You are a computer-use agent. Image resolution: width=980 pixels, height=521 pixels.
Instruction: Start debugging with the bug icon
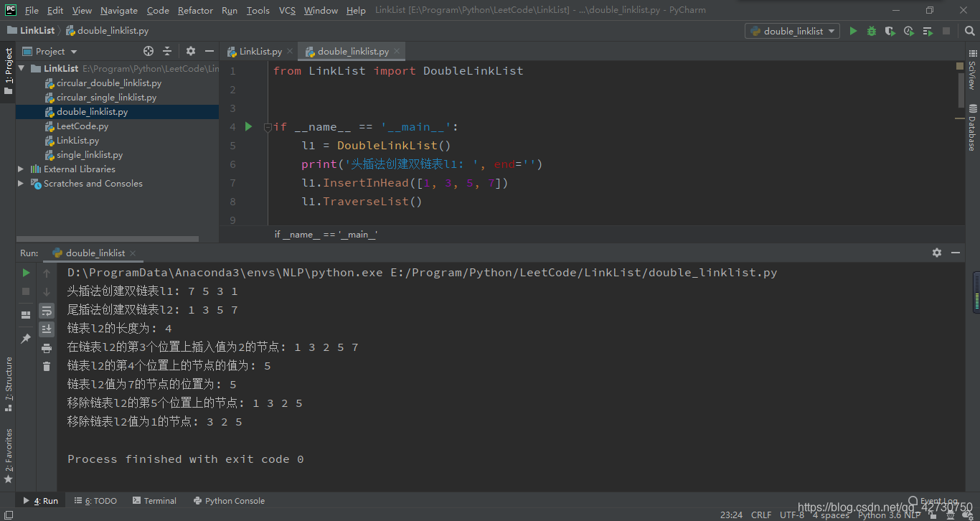(872, 31)
